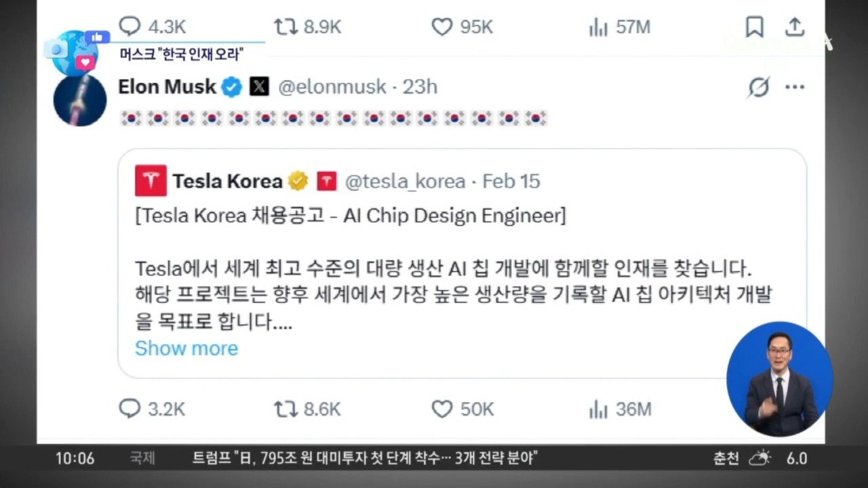Open Elon Musk's profile avatar
868x488 pixels.
(80, 100)
